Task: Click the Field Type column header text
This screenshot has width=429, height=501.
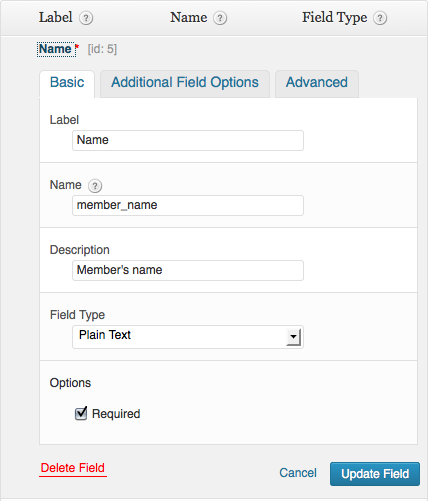Action: click(x=334, y=18)
